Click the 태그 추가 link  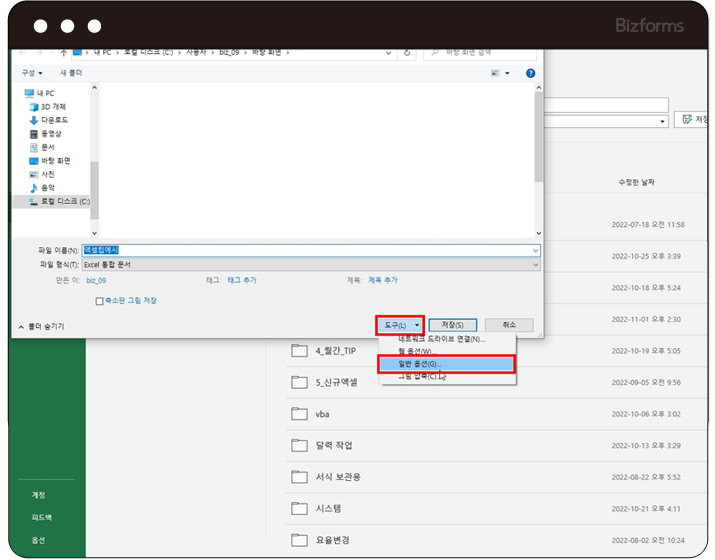(242, 280)
